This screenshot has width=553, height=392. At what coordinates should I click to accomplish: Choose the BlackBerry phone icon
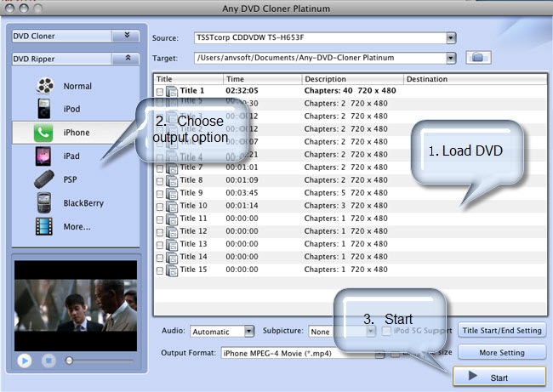pyautogui.click(x=44, y=202)
